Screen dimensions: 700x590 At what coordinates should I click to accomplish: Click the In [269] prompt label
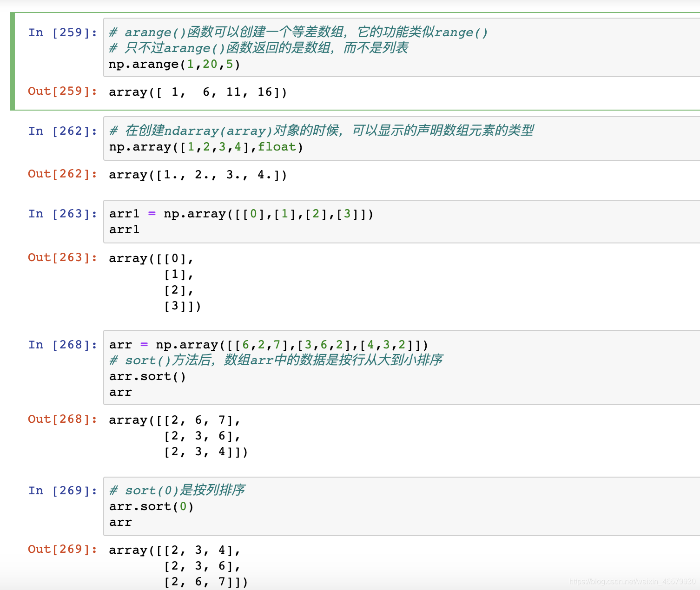(x=62, y=491)
